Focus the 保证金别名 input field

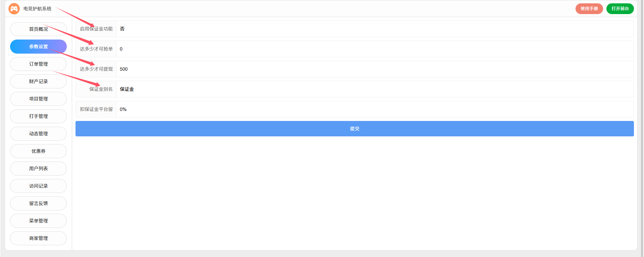click(375, 89)
